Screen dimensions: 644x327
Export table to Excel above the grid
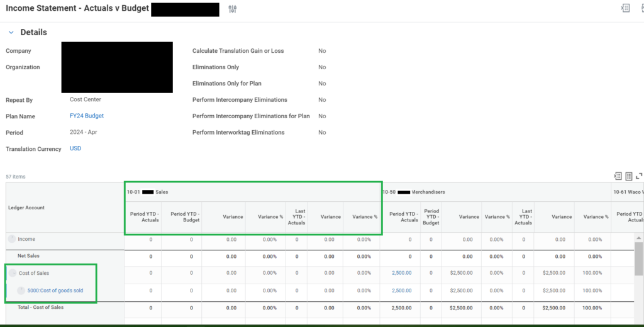[x=618, y=176]
